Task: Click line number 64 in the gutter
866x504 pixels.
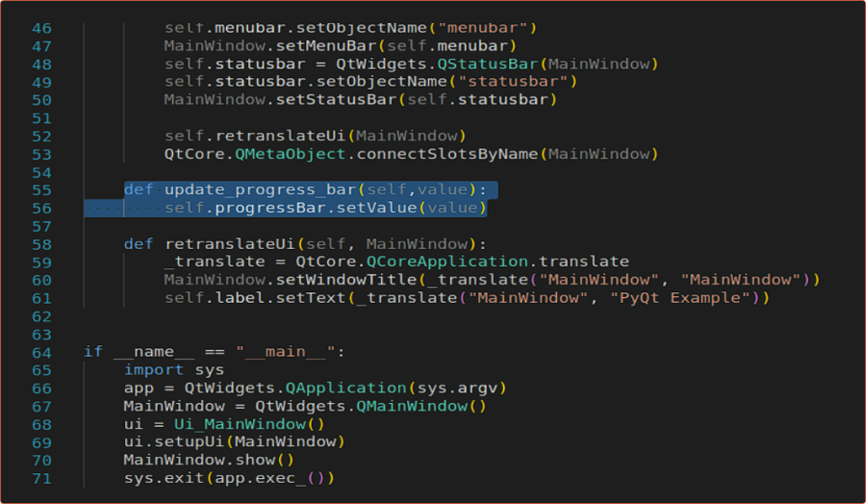Action: tap(42, 351)
